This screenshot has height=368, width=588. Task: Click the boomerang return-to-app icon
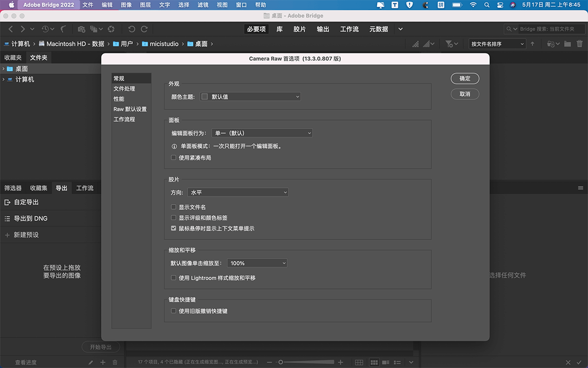64,29
